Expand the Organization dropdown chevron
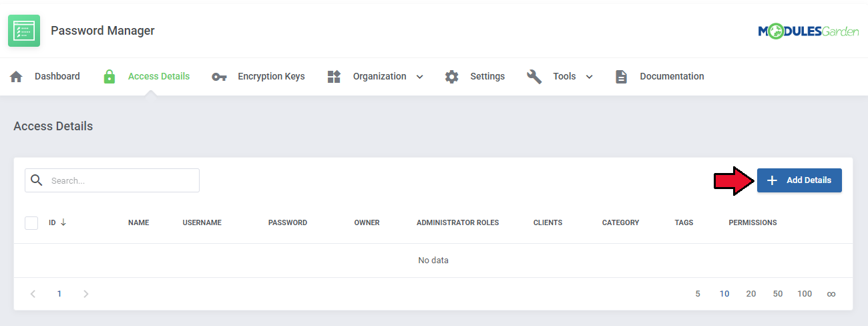This screenshot has width=868, height=326. pos(419,77)
